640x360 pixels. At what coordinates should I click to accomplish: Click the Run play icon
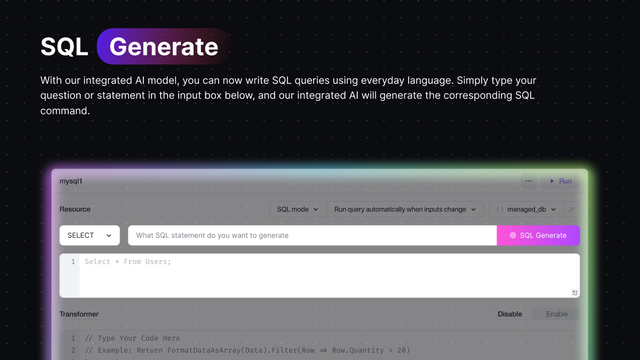click(x=552, y=181)
